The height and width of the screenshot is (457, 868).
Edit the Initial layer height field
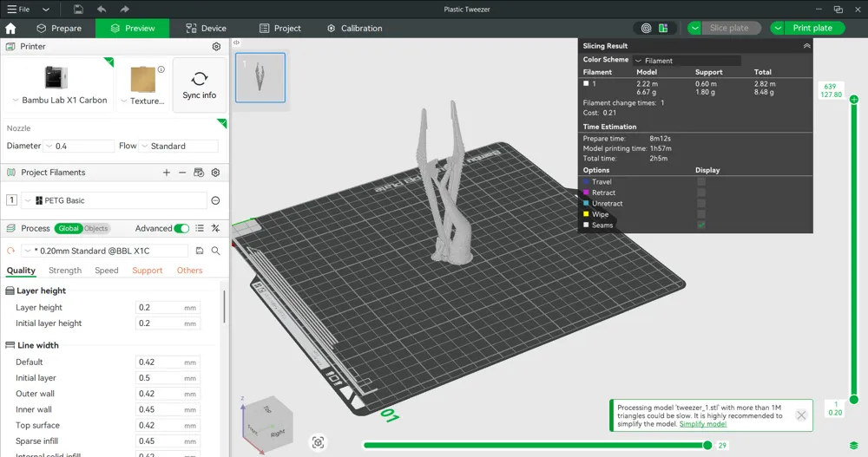pyautogui.click(x=168, y=323)
